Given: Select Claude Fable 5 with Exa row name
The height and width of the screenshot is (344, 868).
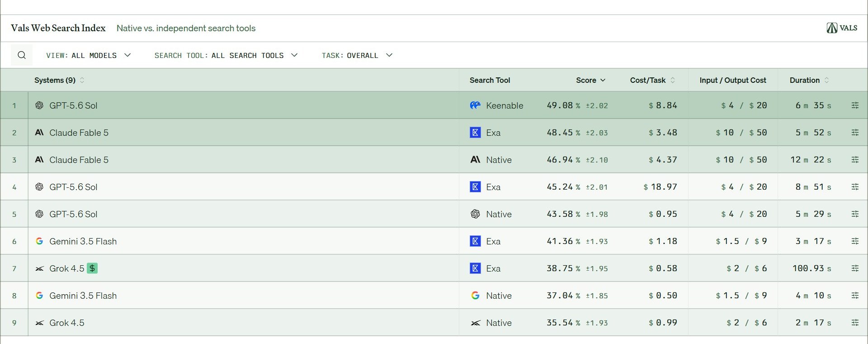Looking at the screenshot, I should pos(79,133).
